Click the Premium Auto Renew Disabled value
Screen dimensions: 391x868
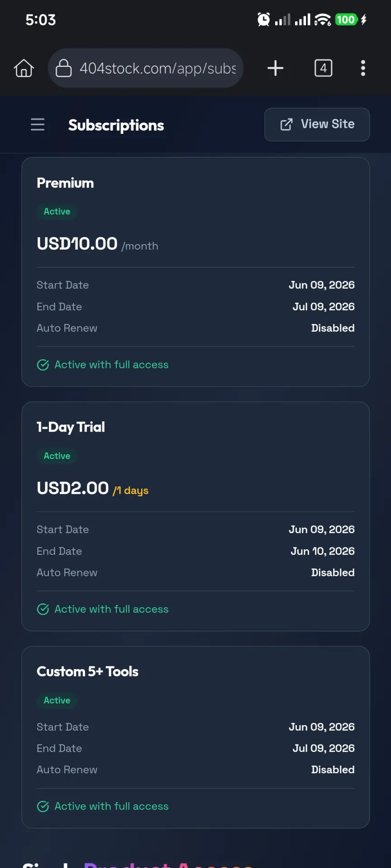point(333,328)
